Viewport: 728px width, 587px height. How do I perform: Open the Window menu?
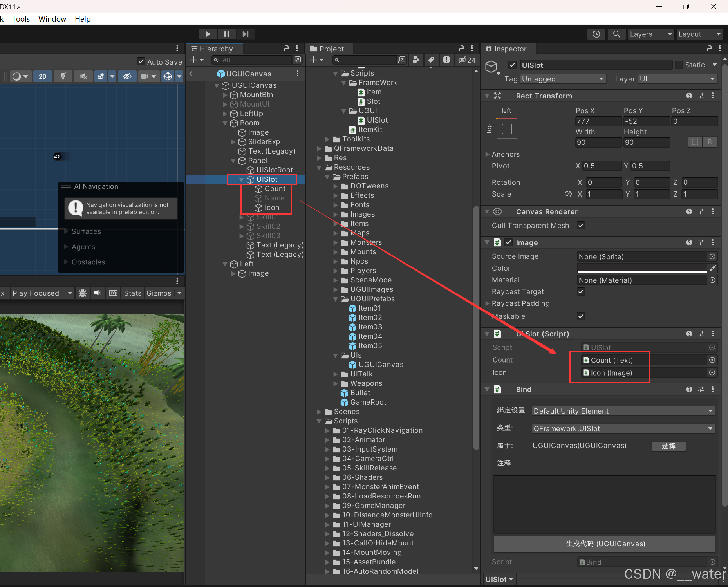tap(52, 19)
